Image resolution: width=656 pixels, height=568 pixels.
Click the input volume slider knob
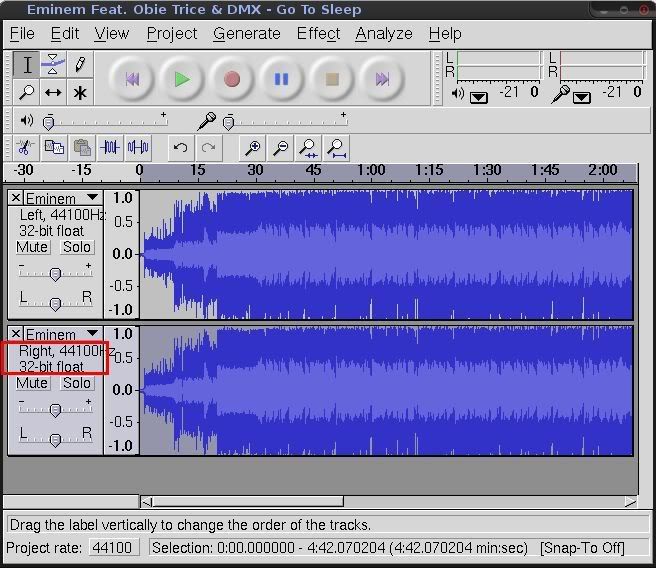[228, 123]
